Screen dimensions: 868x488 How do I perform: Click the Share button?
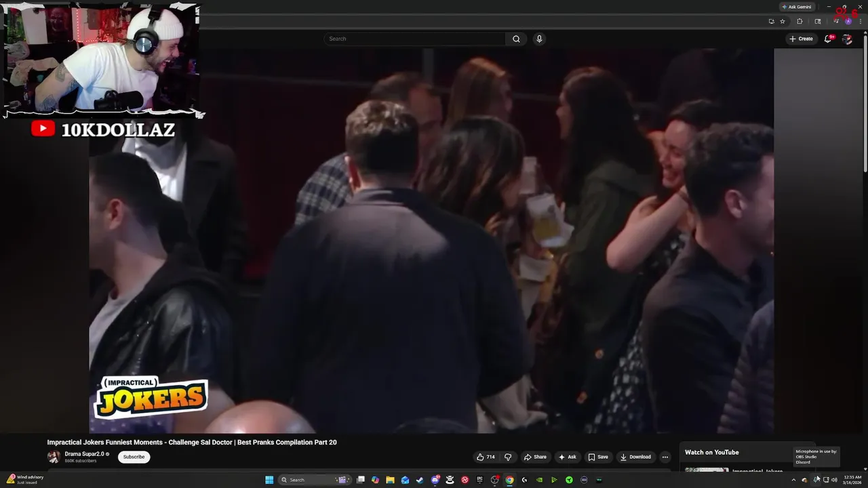pyautogui.click(x=535, y=457)
